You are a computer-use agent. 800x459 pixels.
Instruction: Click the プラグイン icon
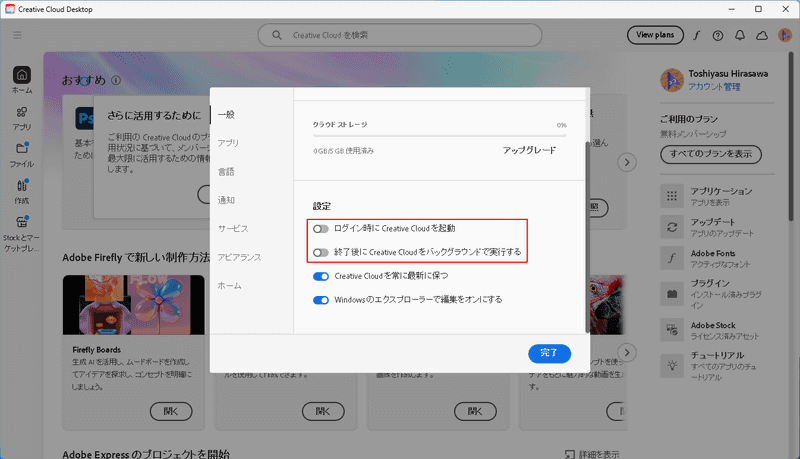[672, 294]
